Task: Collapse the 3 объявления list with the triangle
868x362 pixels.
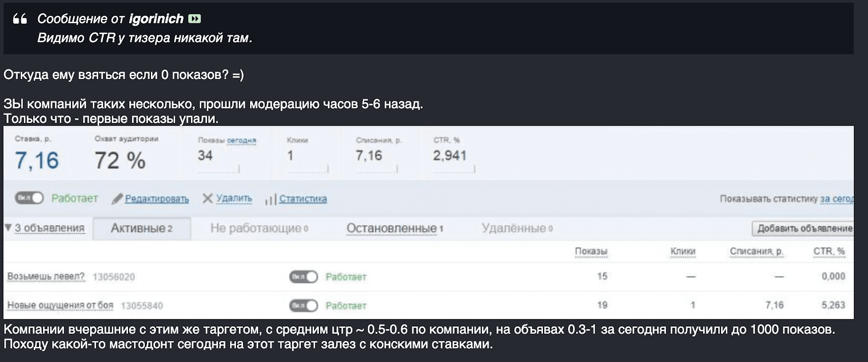Action: coord(8,227)
